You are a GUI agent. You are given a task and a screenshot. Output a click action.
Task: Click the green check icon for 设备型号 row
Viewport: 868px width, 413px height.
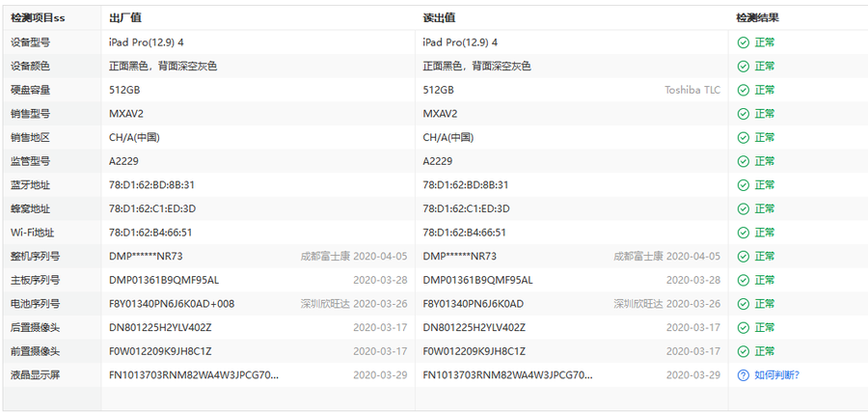point(743,42)
